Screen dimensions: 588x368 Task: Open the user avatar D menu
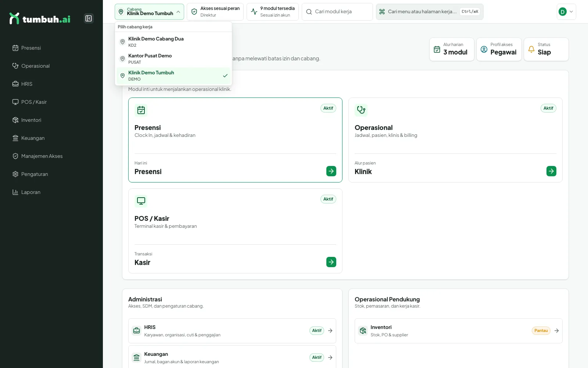[x=566, y=12]
